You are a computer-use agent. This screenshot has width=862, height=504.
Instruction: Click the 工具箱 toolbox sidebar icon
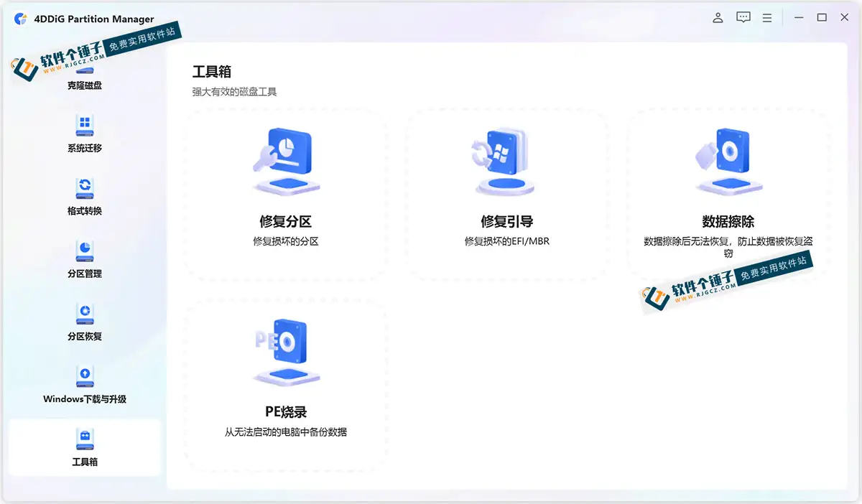pyautogui.click(x=85, y=439)
